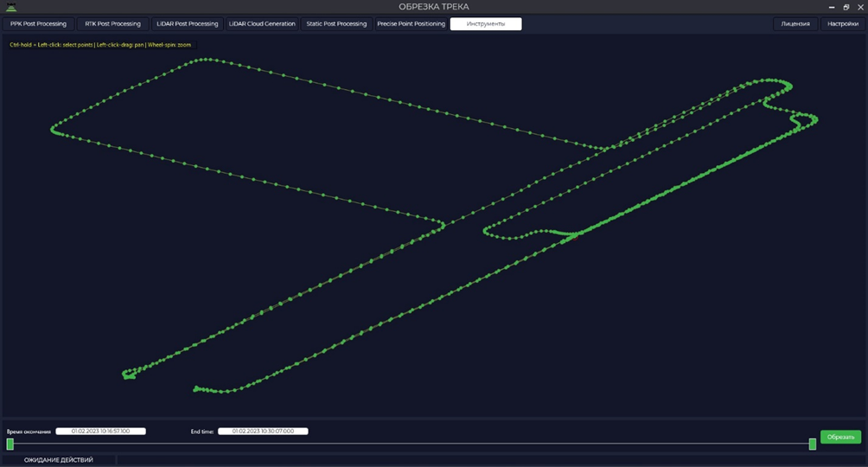Click the ОБРЕЗКА ТРЕКА title text
The width and height of the screenshot is (868, 467).
point(433,7)
